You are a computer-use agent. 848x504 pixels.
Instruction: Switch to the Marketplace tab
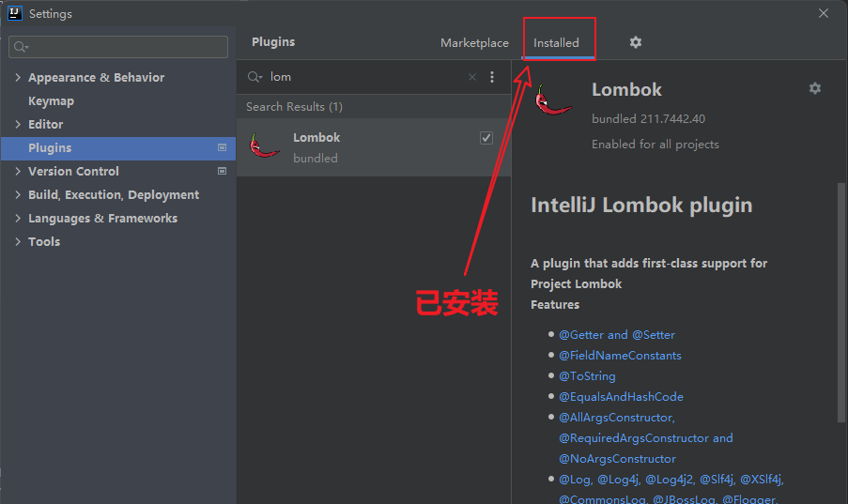pos(474,43)
